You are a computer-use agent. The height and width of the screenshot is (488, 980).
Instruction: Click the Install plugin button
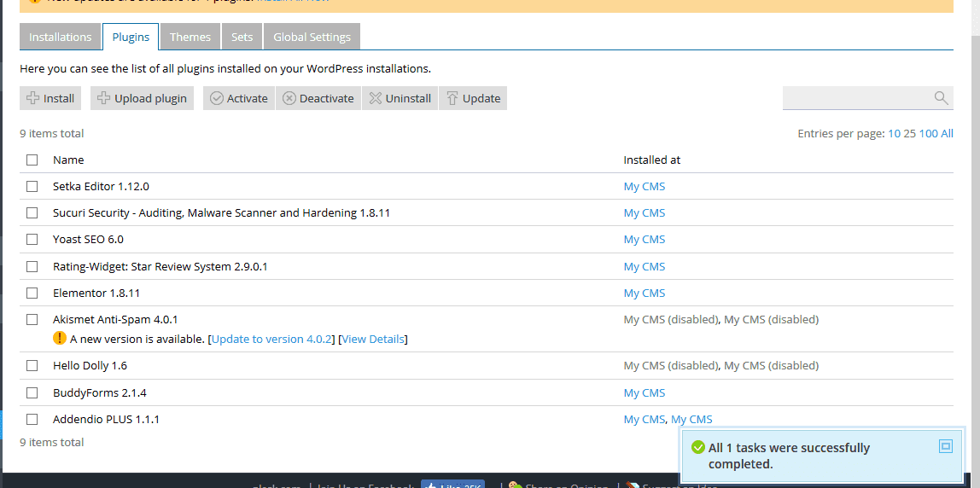coord(50,98)
